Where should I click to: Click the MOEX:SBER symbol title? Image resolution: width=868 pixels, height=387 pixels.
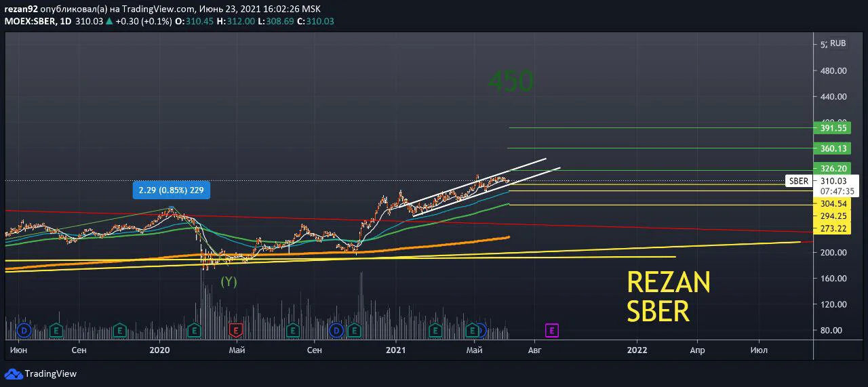[x=31, y=21]
